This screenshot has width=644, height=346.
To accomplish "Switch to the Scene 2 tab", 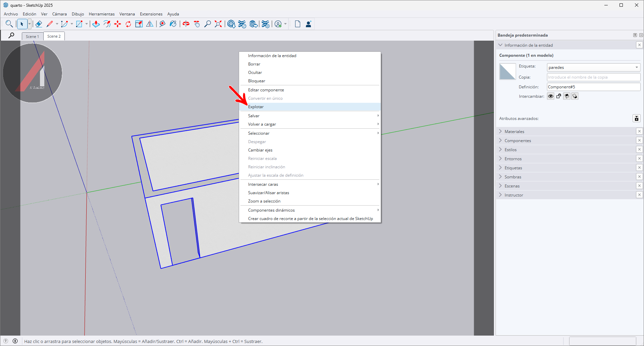I will 54,36.
